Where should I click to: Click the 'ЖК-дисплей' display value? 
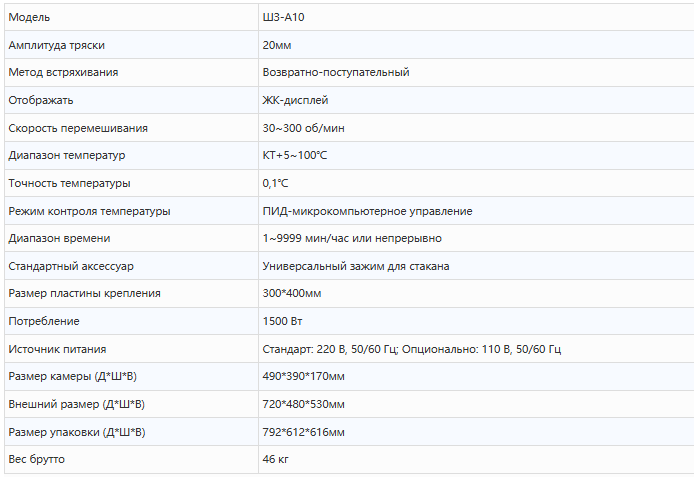point(295,100)
